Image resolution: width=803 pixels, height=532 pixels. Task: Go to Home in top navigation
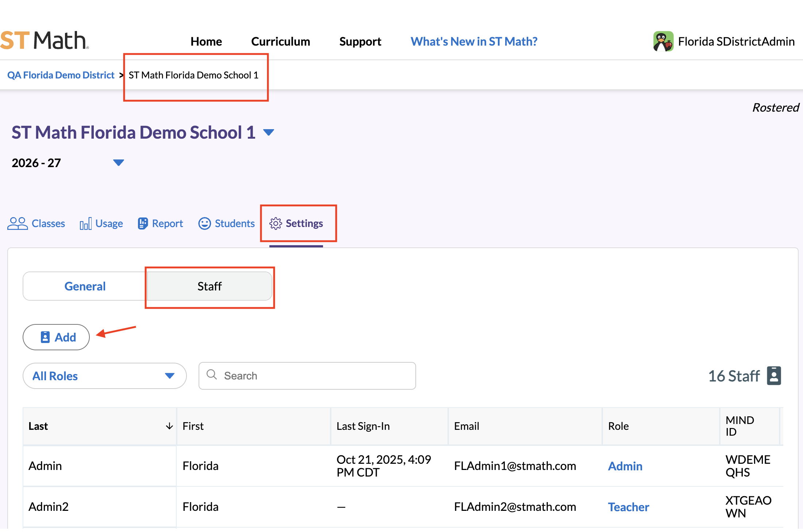[x=206, y=42]
